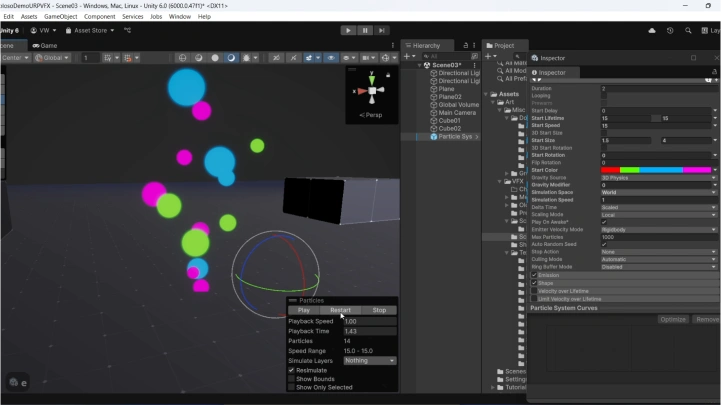This screenshot has height=405, width=721.
Task: Click the debug bug icon in the Scene toolbar
Action: pyautogui.click(x=246, y=57)
